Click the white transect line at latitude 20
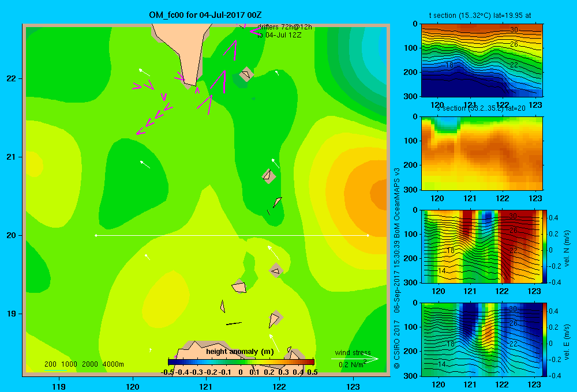Image resolution: width=577 pixels, height=392 pixels. (232, 235)
